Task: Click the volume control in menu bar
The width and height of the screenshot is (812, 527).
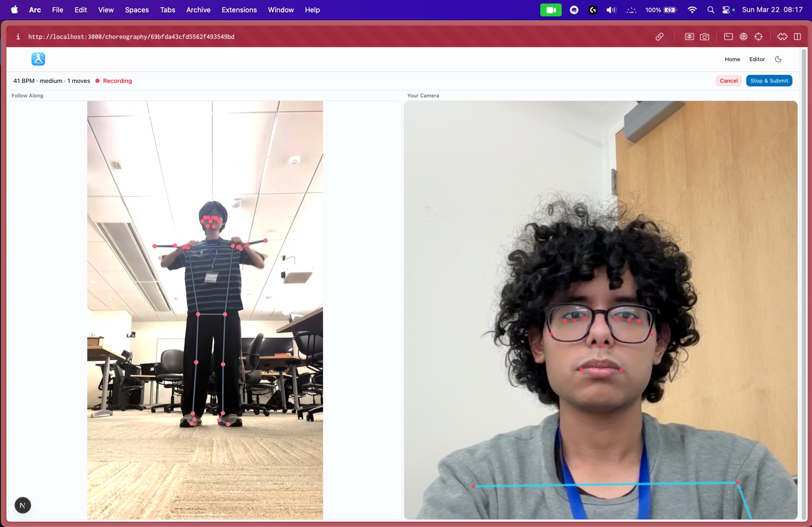Action: click(x=611, y=10)
